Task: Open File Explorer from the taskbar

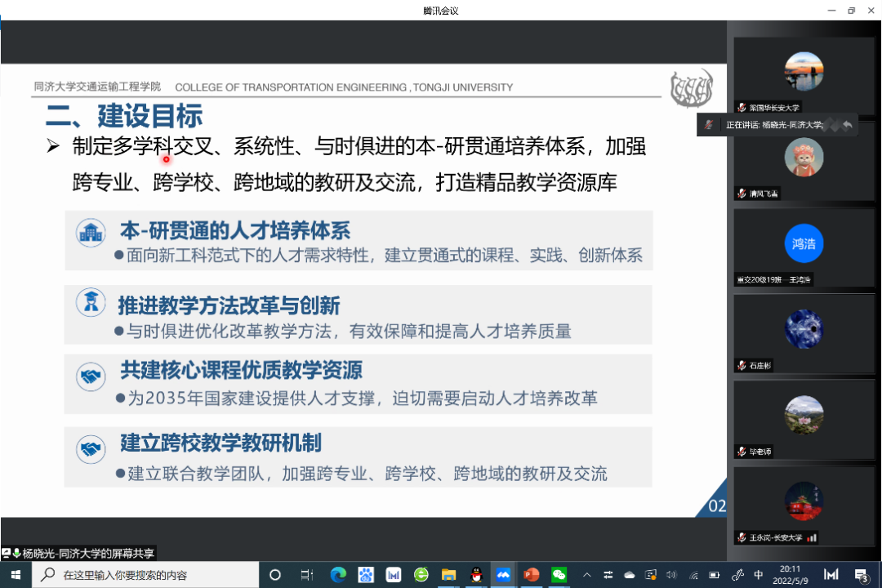Action: (x=448, y=575)
